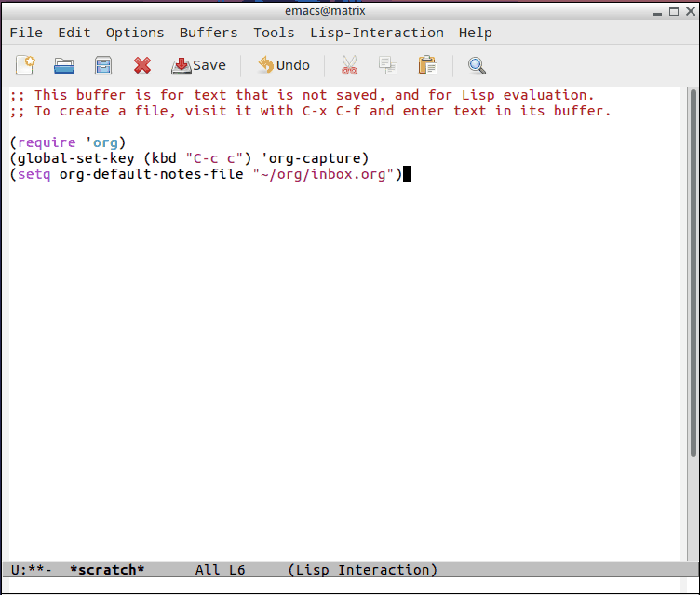Click the "~/org/inbox.org" string

tap(323, 174)
